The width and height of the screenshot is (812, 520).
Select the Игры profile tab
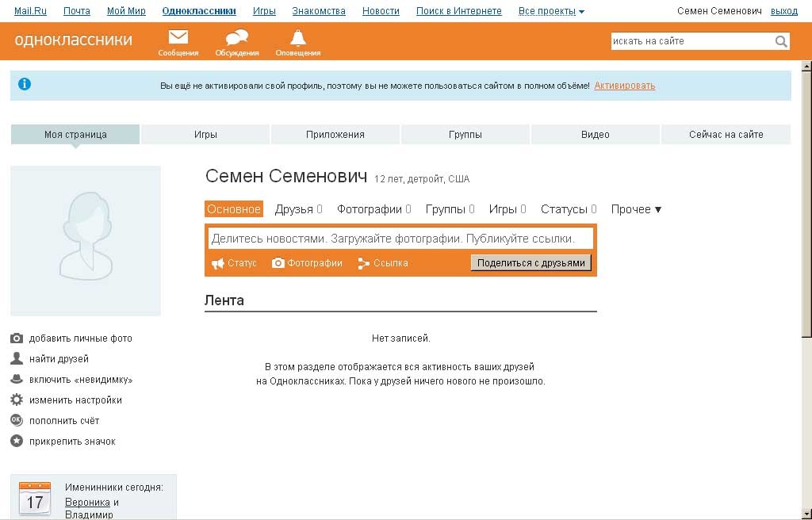coord(507,209)
